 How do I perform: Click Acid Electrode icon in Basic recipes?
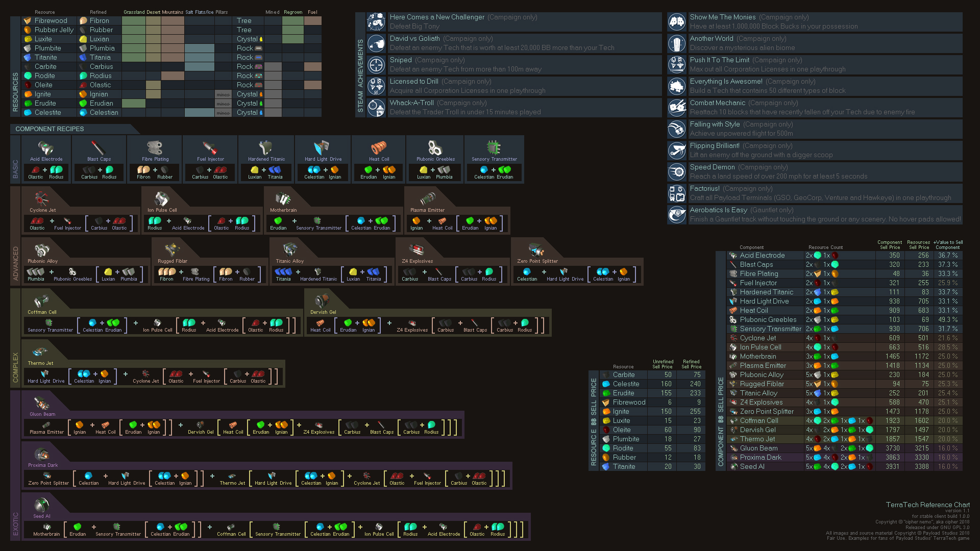tap(46, 148)
